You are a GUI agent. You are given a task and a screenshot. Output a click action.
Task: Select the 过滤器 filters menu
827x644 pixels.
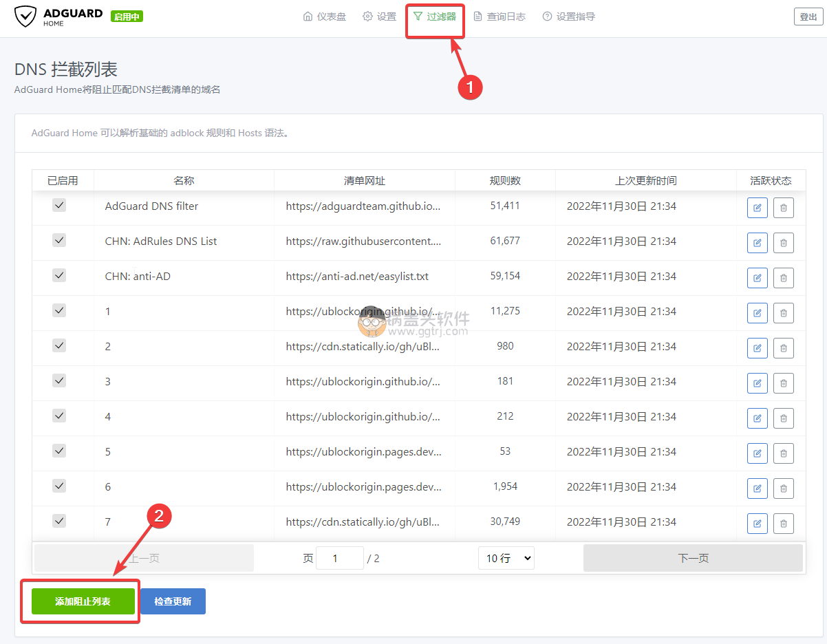coord(435,17)
